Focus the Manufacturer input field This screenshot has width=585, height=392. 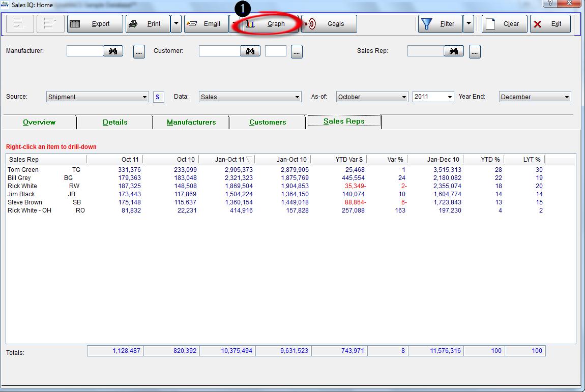point(84,51)
